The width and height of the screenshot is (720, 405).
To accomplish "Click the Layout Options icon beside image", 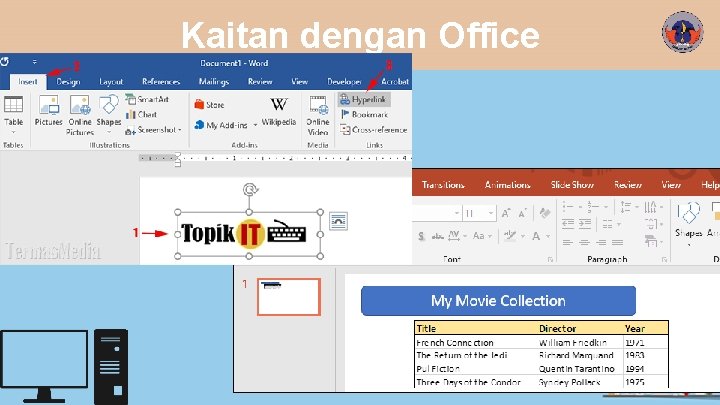I will (338, 221).
